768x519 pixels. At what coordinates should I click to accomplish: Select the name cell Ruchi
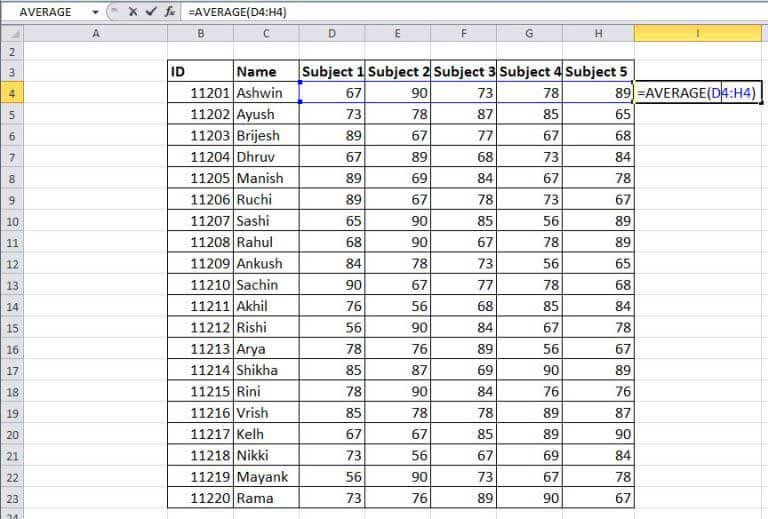coord(266,199)
